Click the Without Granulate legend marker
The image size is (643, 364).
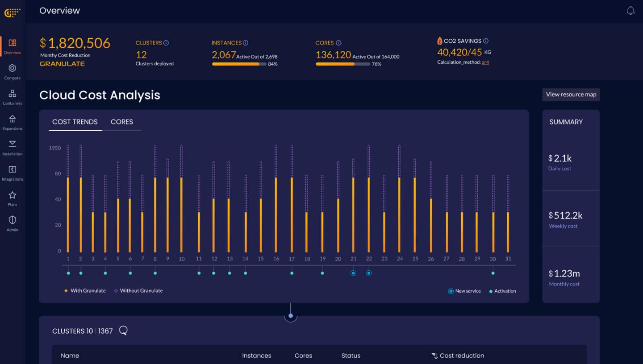116,291
